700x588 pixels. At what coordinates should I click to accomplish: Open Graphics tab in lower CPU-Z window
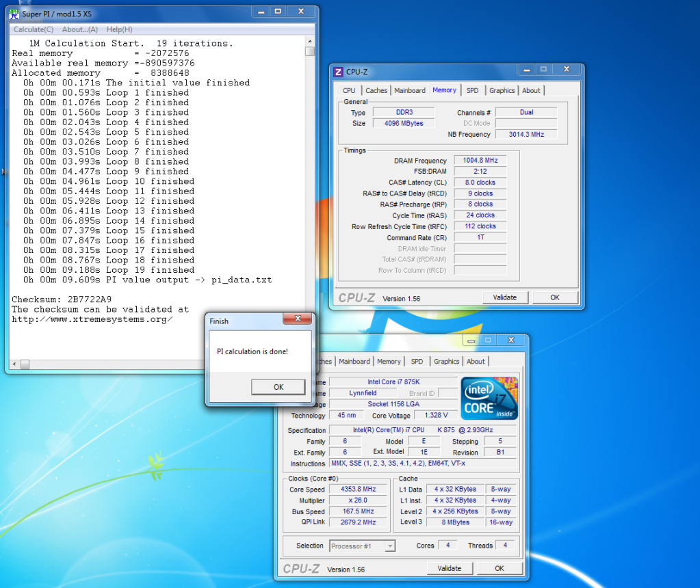click(x=446, y=362)
